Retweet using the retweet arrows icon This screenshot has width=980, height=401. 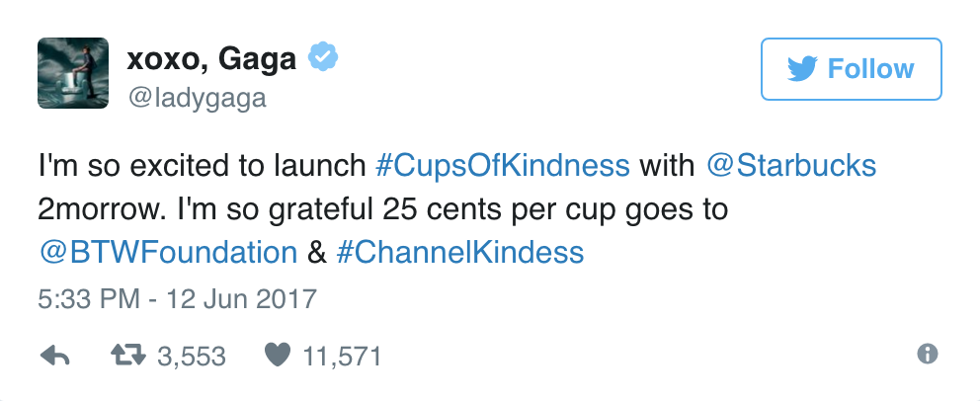click(126, 356)
